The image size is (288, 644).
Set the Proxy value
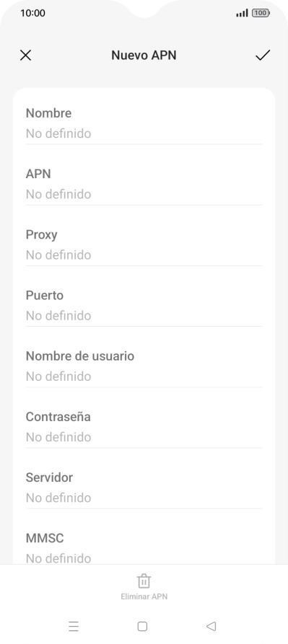[x=144, y=244]
